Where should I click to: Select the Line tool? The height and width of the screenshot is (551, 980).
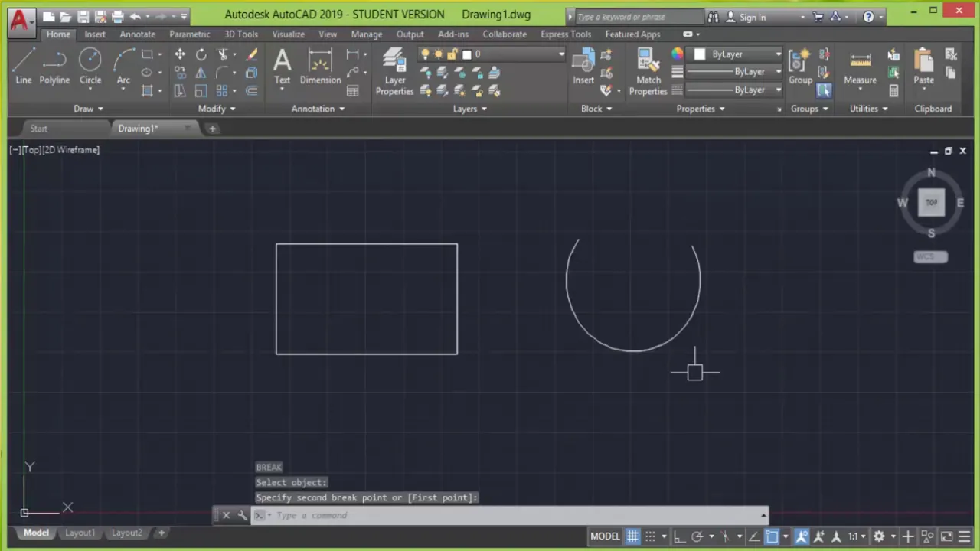click(23, 66)
